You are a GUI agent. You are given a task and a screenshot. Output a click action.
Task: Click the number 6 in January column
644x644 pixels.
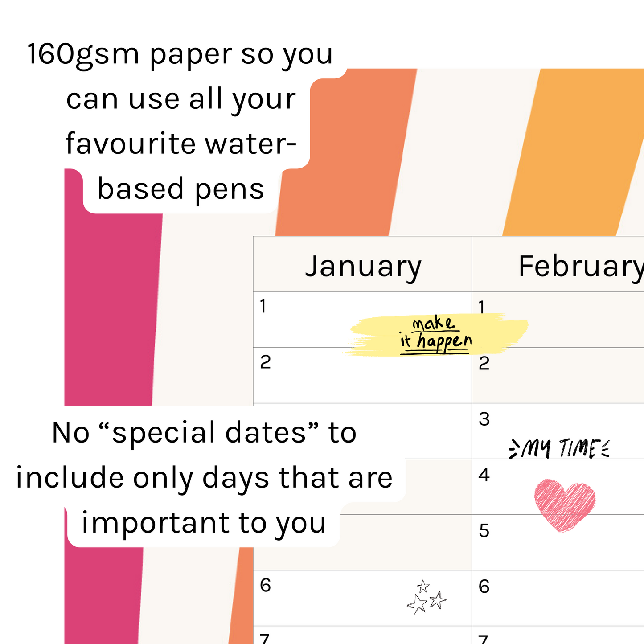[x=265, y=585]
